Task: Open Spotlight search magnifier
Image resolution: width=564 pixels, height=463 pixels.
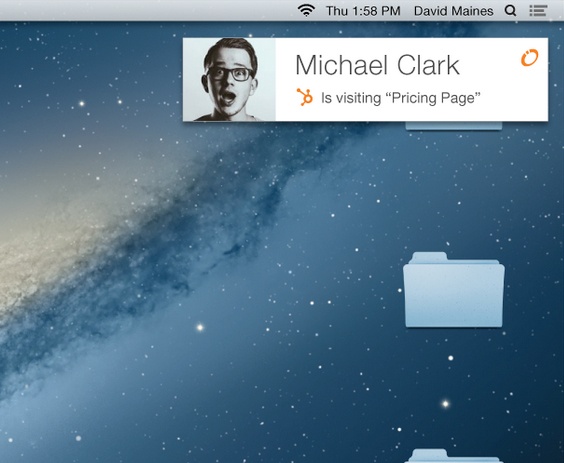Action: (x=510, y=11)
